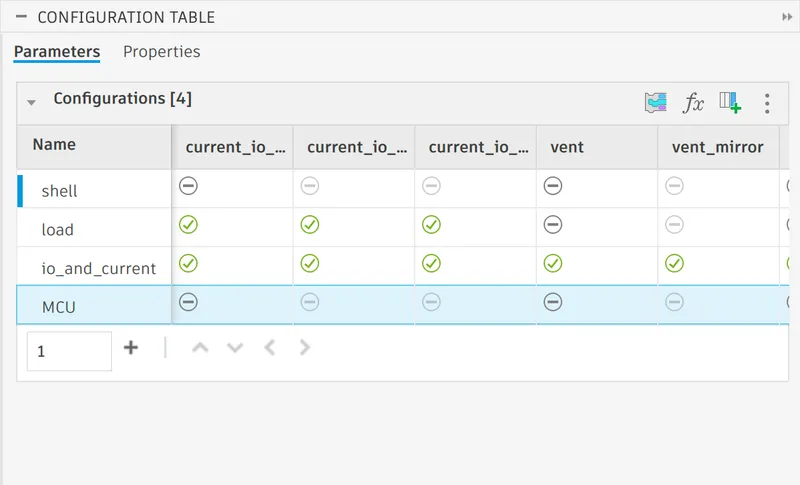
Task: Click the row count input field
Action: point(69,351)
